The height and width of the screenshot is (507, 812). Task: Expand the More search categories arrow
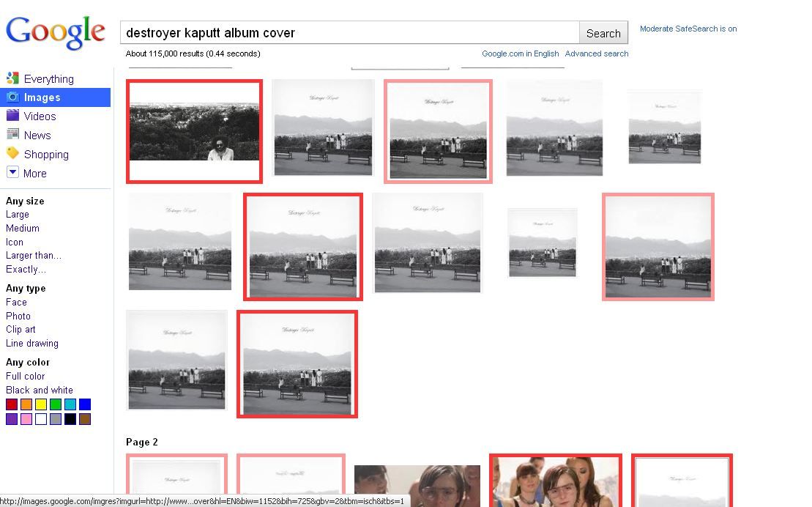point(12,172)
